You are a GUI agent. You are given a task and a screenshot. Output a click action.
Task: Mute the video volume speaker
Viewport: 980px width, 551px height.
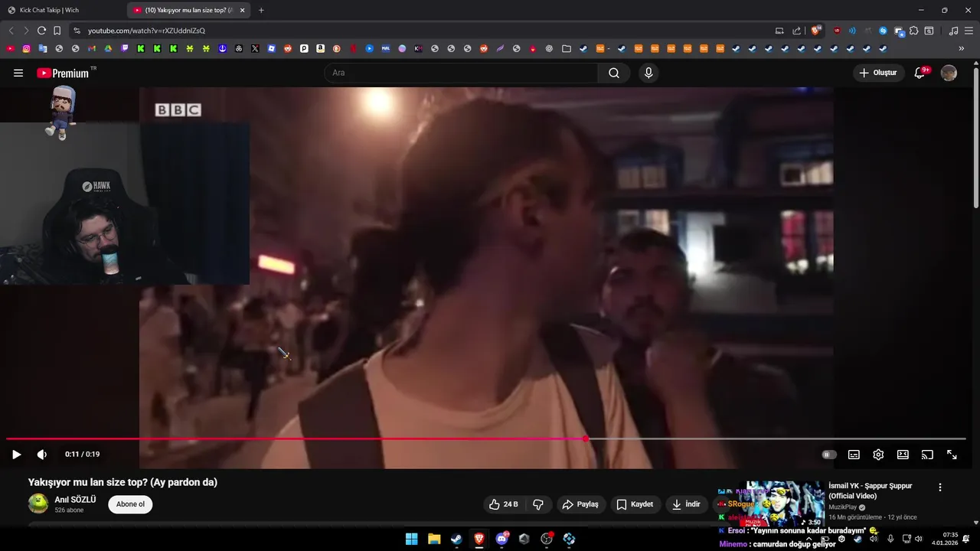click(x=42, y=455)
